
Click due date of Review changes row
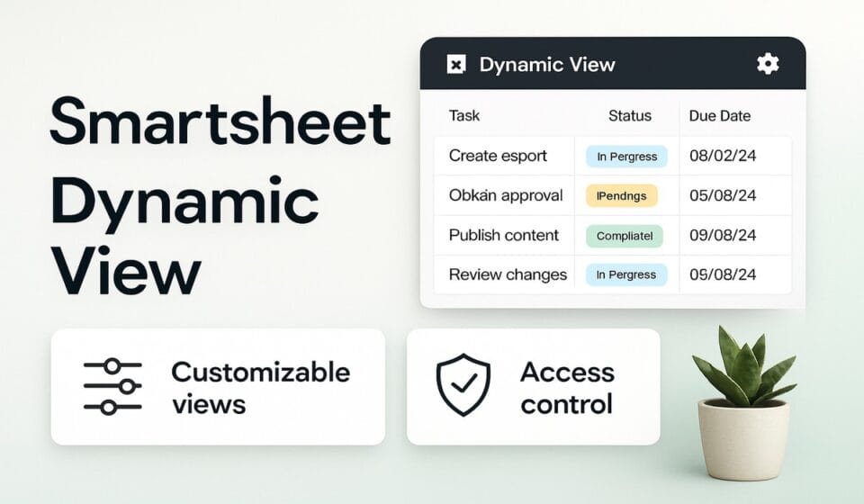[x=723, y=274]
